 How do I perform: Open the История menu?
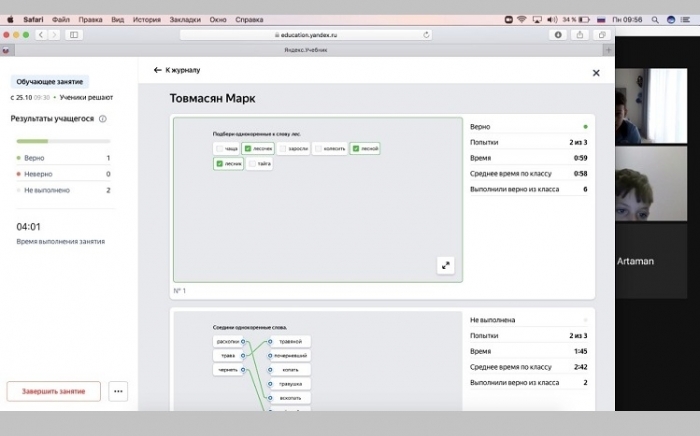pos(146,19)
